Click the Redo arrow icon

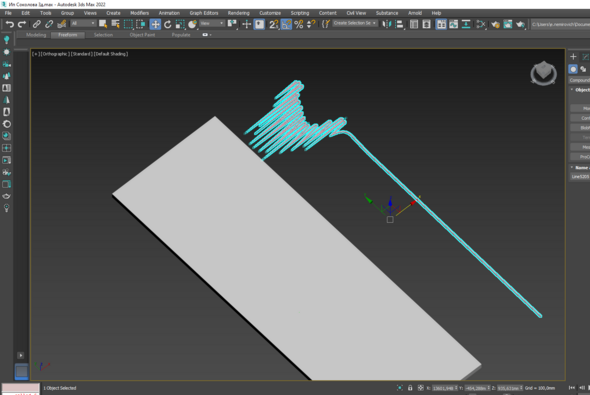22,24
